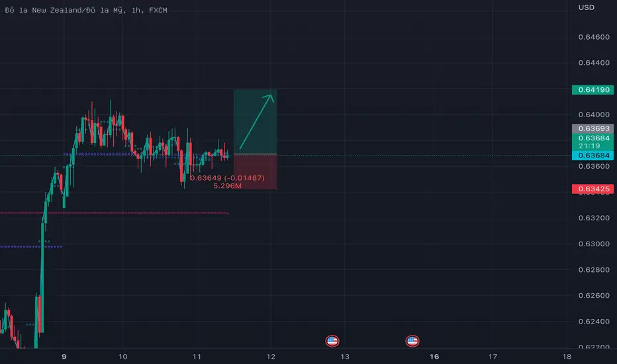Click the 0.63000 price axis label

tap(594, 244)
